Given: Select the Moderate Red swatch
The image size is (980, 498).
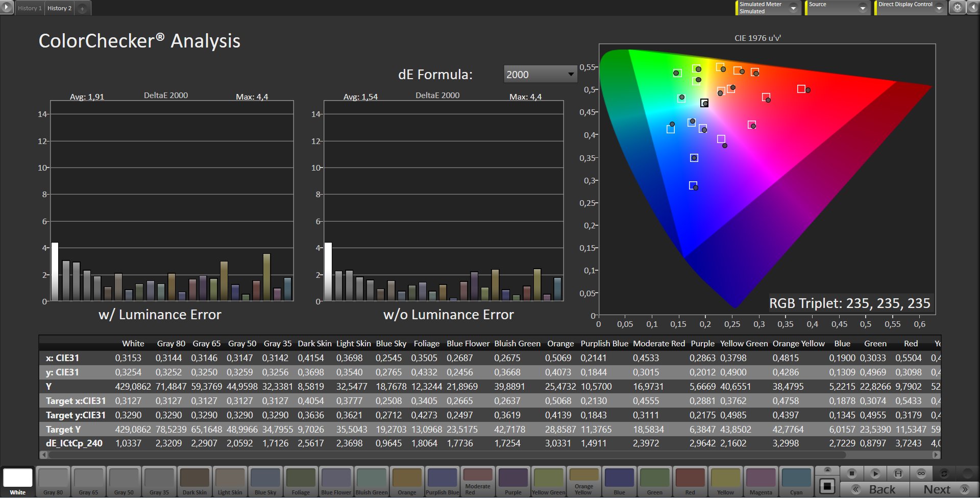Looking at the screenshot, I should tap(478, 481).
